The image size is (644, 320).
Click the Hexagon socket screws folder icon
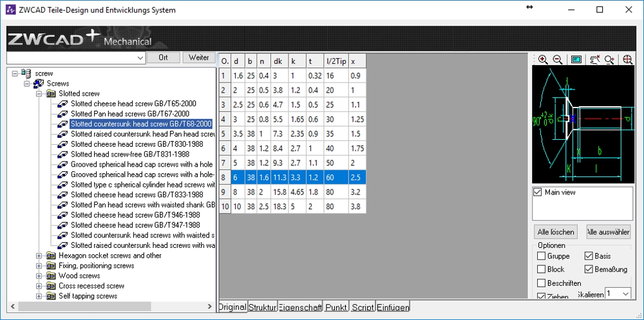coord(52,256)
